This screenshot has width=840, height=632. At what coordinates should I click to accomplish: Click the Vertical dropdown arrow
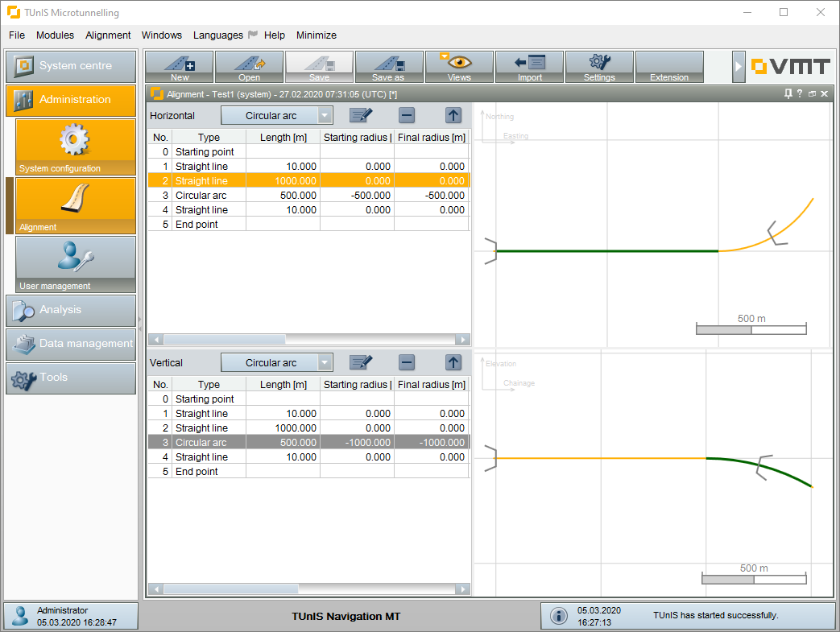pos(325,362)
